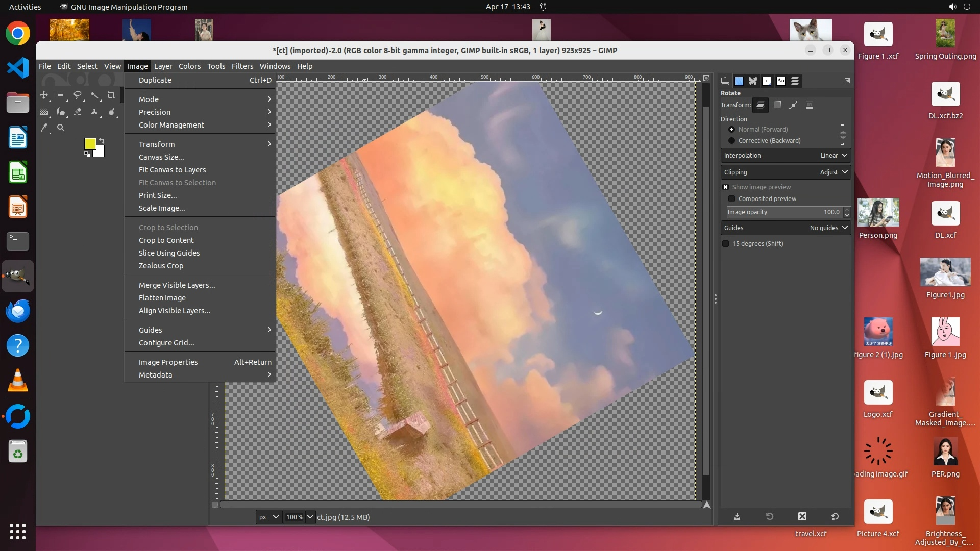
Task: Set transform target to path icon
Action: [793, 105]
